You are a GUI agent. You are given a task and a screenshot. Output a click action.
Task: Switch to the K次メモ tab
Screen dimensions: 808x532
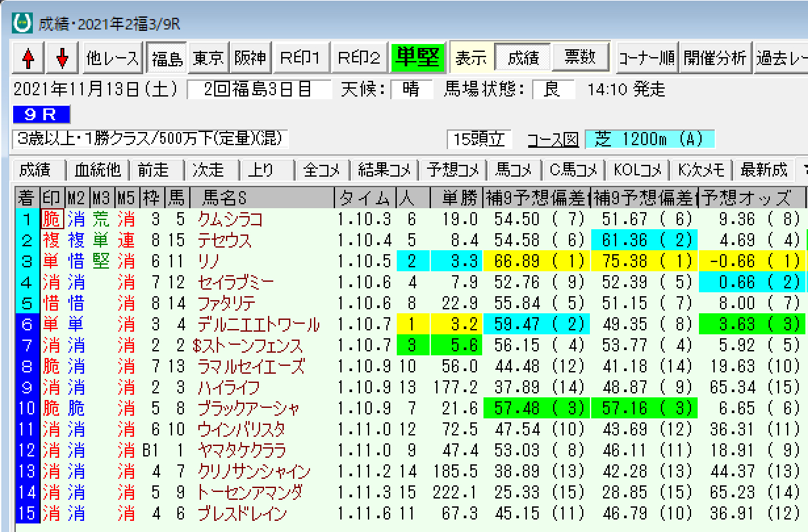pos(701,169)
